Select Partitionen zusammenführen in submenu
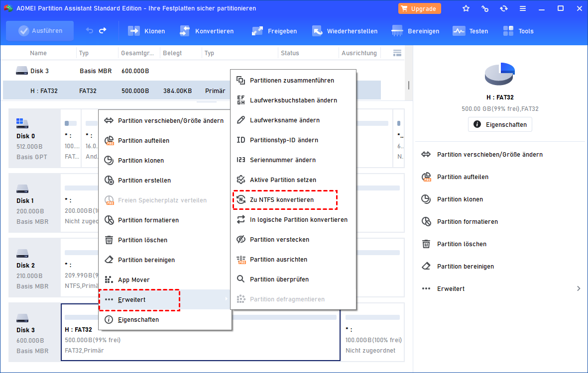Viewport: 588px width, 373px height. tap(293, 80)
